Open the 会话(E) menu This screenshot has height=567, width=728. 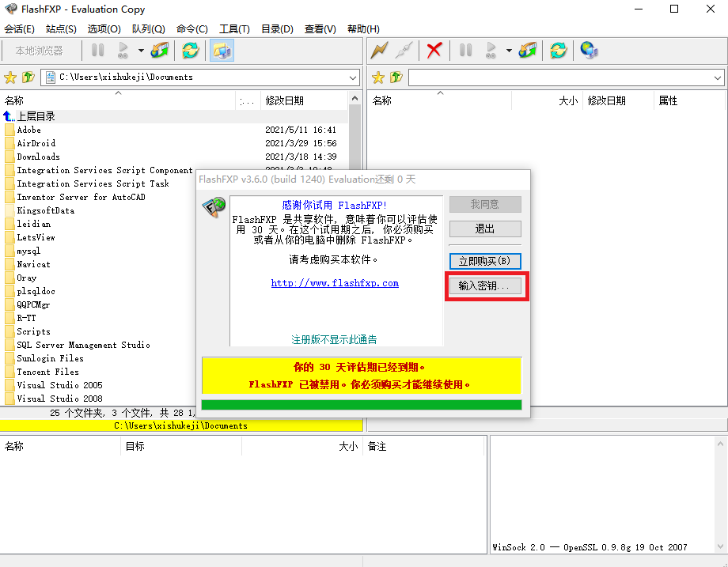pyautogui.click(x=19, y=29)
